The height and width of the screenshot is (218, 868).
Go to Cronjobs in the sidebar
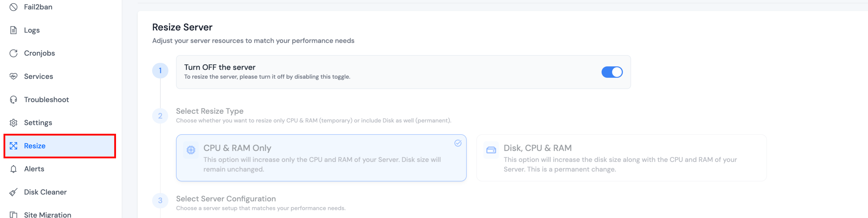[60, 53]
